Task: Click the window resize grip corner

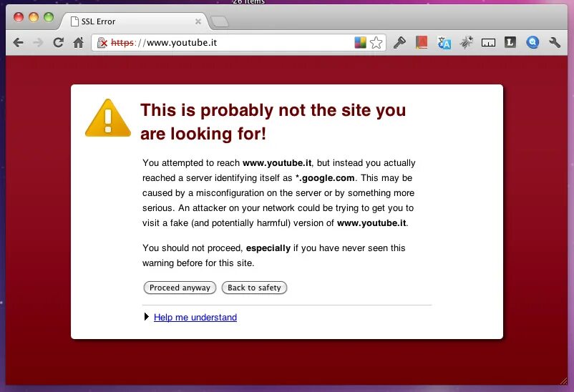Action: 563,381
